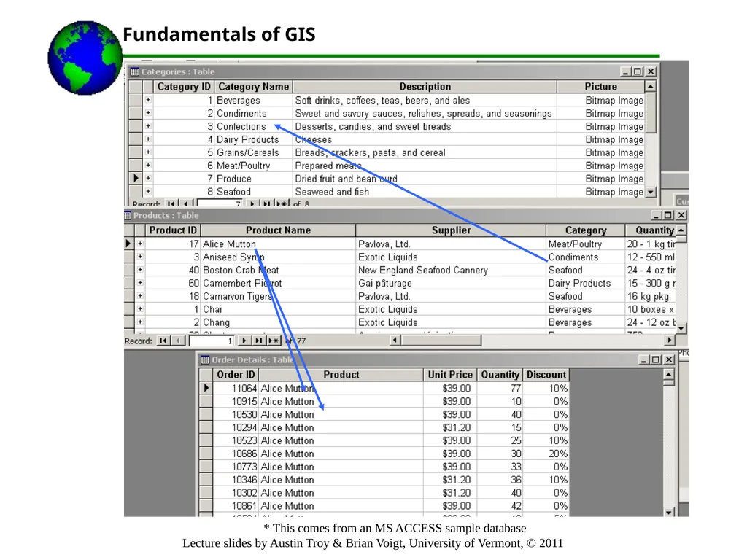Click quantity 77 cell in Order Details
This screenshot has height=560, width=747.
499,388
